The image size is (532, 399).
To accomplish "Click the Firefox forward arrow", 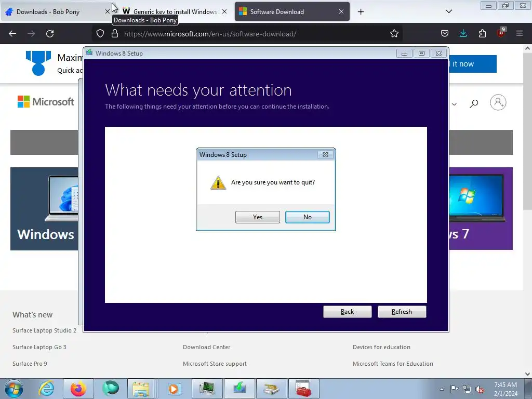I will [31, 34].
